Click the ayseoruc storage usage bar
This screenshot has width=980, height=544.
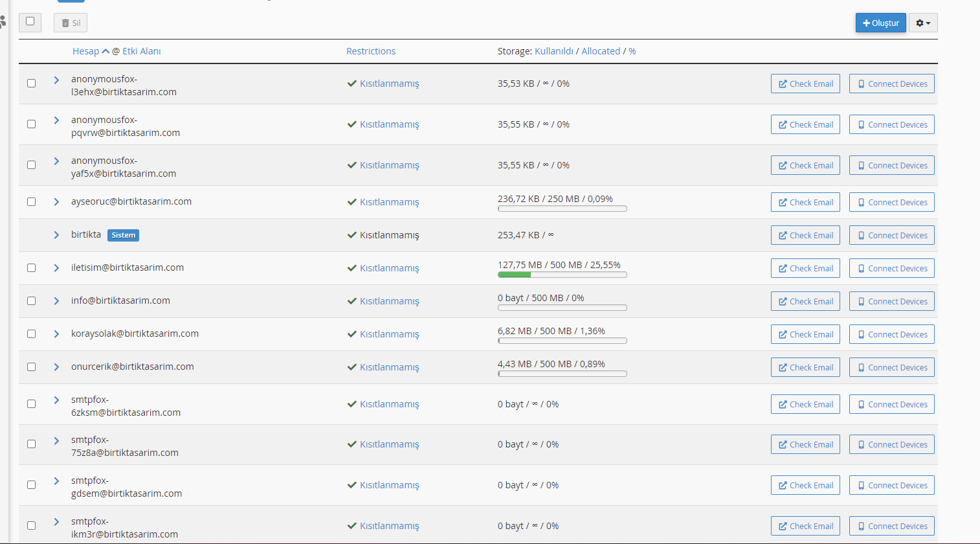pyautogui.click(x=562, y=209)
